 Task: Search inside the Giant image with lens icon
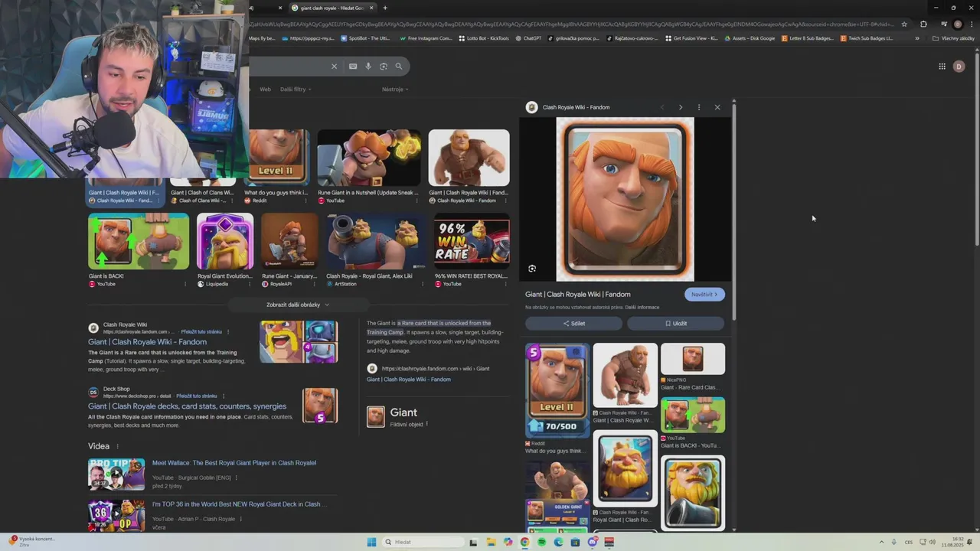pyautogui.click(x=532, y=269)
